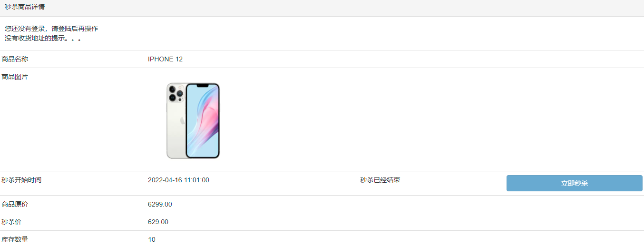The width and height of the screenshot is (644, 247).
Task: Click the 商品名称 row label
Action: click(15, 59)
